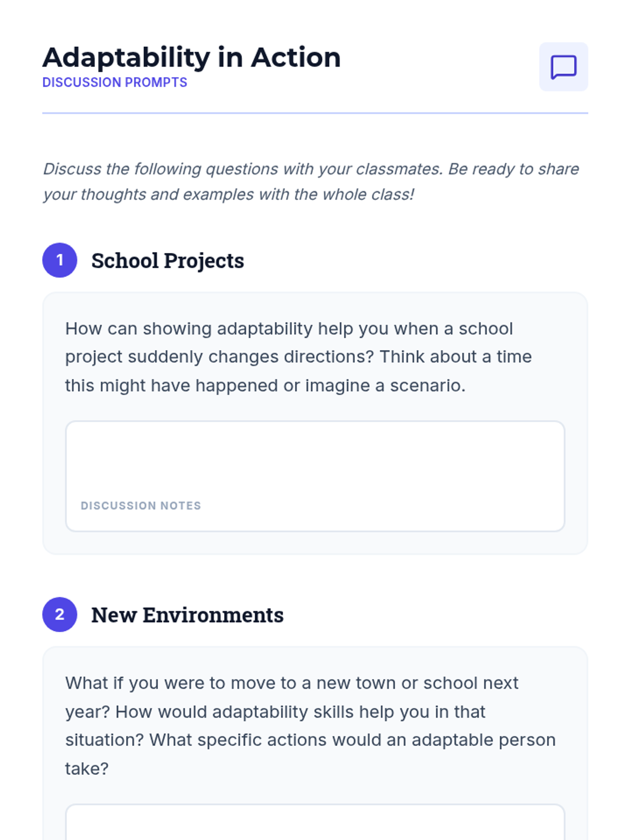The image size is (630, 840).
Task: Click the School Projects prompt card
Action: coord(315,423)
